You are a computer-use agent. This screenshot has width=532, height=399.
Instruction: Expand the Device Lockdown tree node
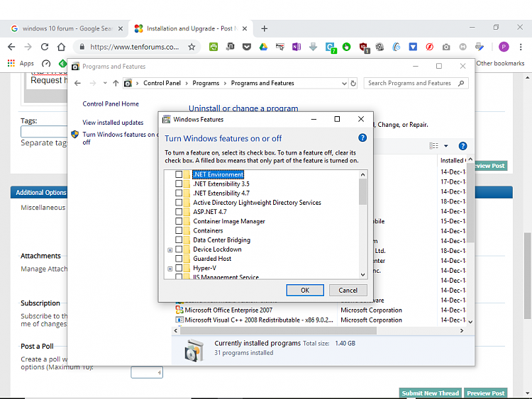170,250
